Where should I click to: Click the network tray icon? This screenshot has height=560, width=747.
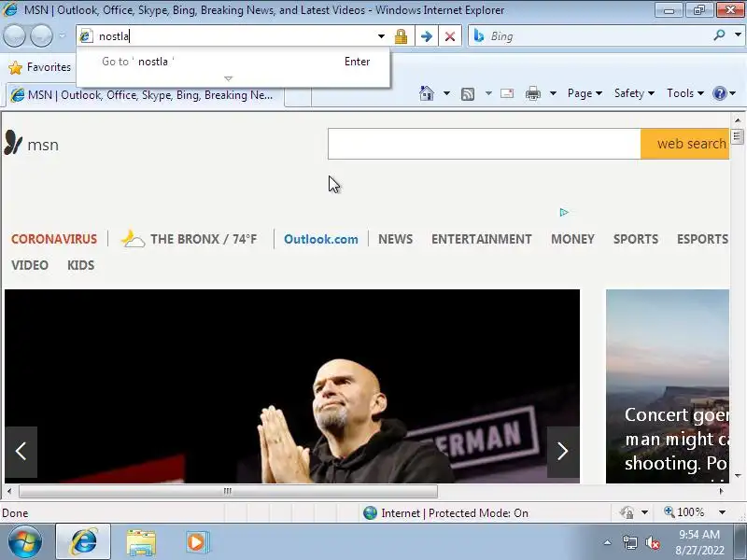(x=629, y=542)
